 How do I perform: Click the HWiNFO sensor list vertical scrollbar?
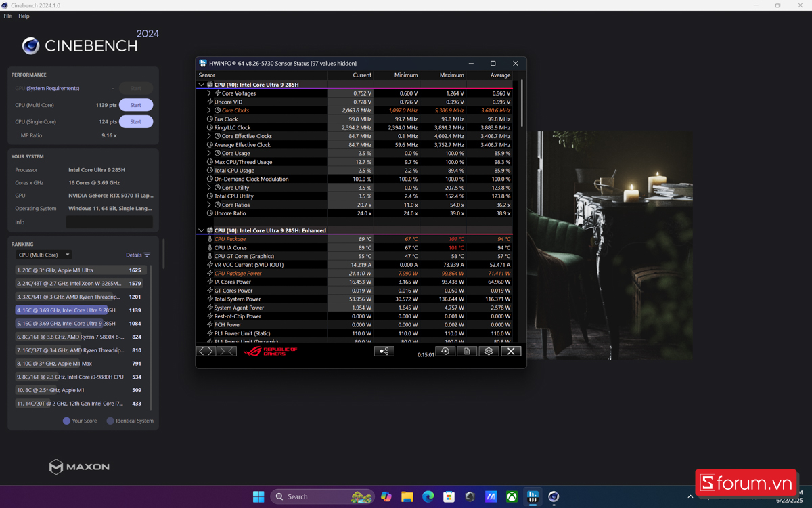tap(522, 104)
